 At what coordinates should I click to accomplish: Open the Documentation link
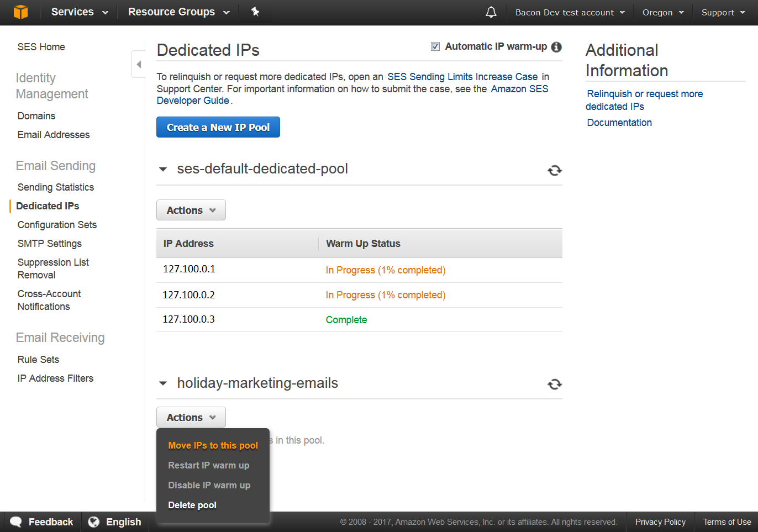619,123
